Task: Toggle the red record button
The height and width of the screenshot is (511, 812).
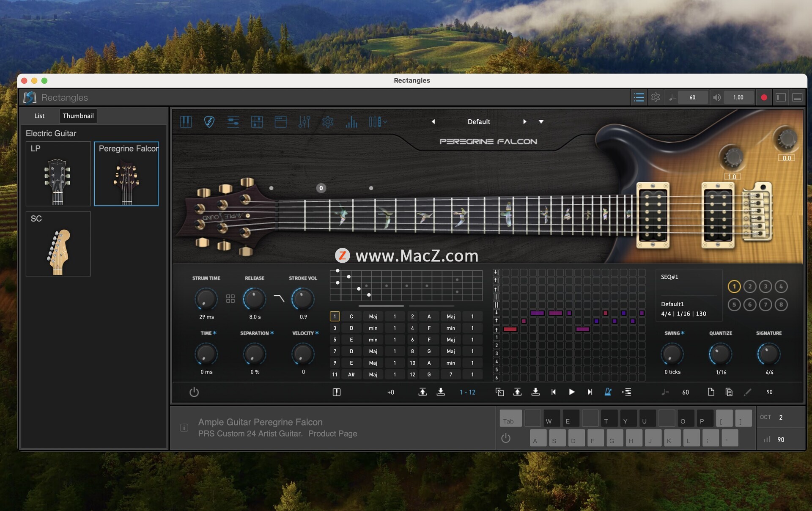Action: click(764, 97)
